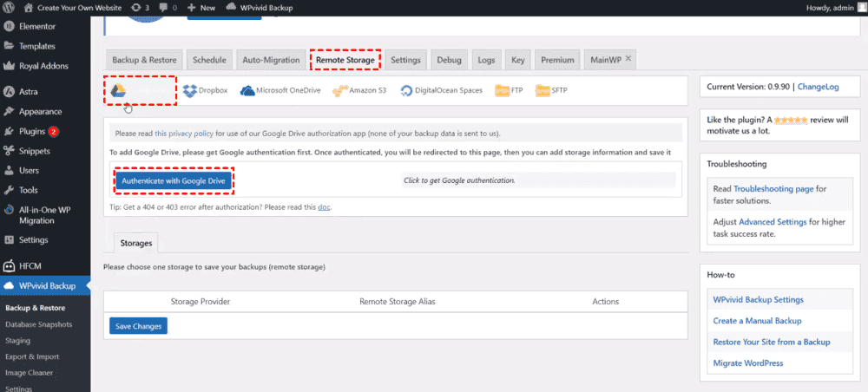Close the MainWP tab with X
This screenshot has height=392, width=868.
[629, 59]
